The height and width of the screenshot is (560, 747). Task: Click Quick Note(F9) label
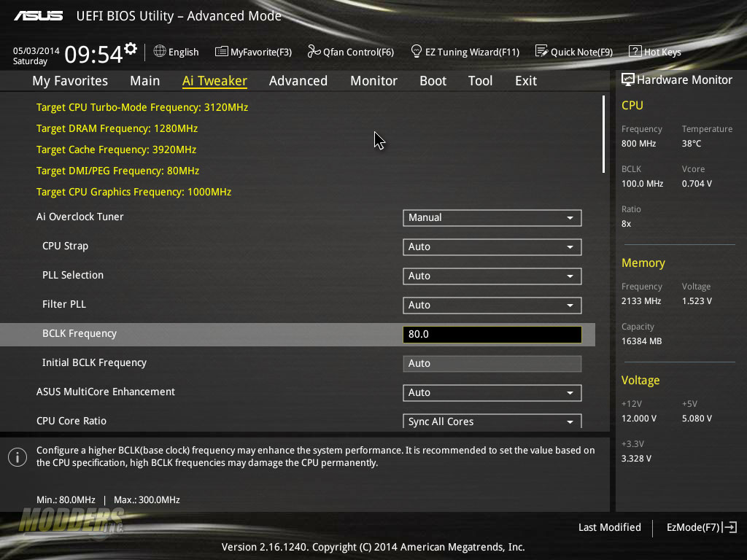581,52
